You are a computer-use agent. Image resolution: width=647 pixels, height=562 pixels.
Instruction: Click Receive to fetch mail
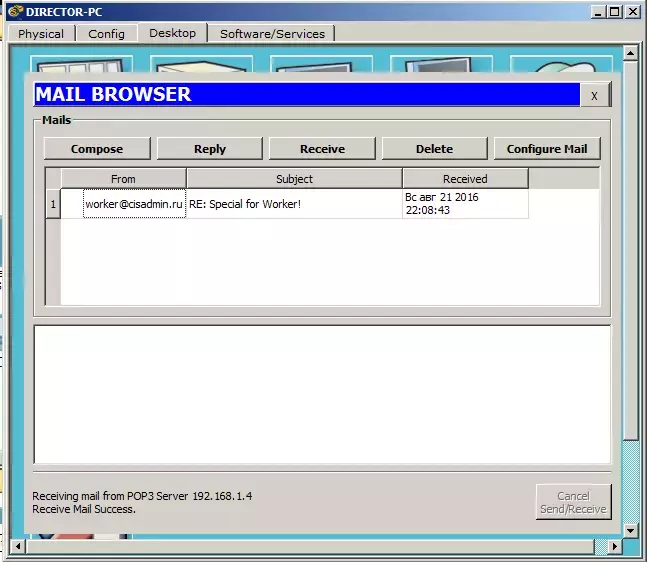point(322,149)
